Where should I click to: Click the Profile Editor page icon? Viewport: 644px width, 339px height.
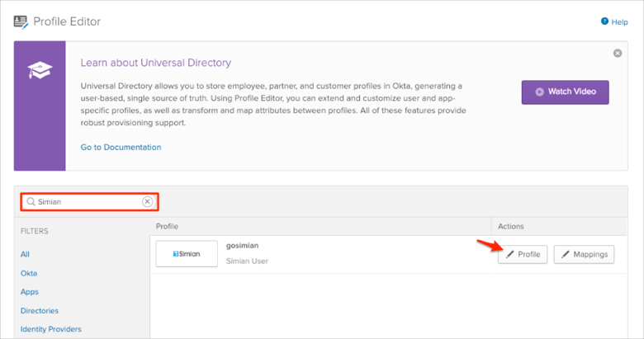pos(21,21)
